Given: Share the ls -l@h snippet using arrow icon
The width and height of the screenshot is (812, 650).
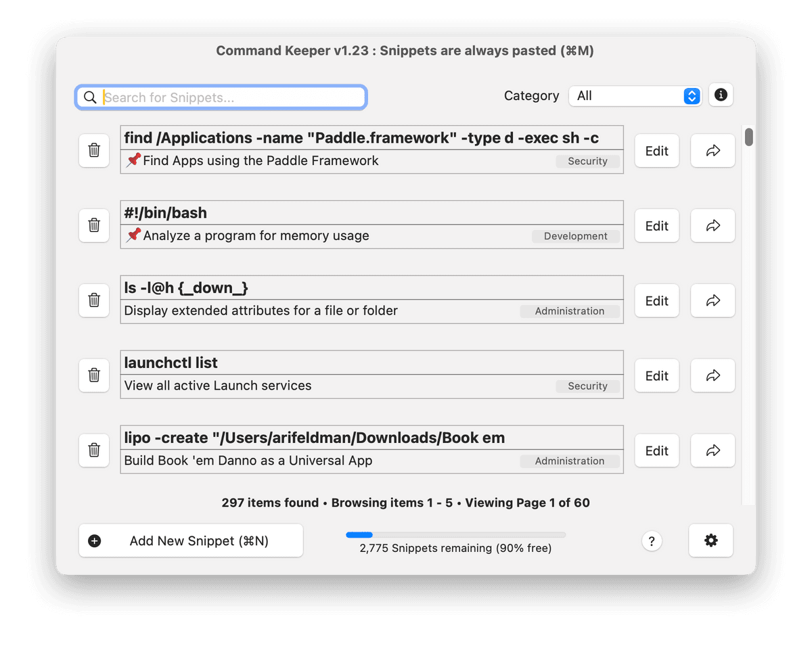Looking at the screenshot, I should pos(713,301).
